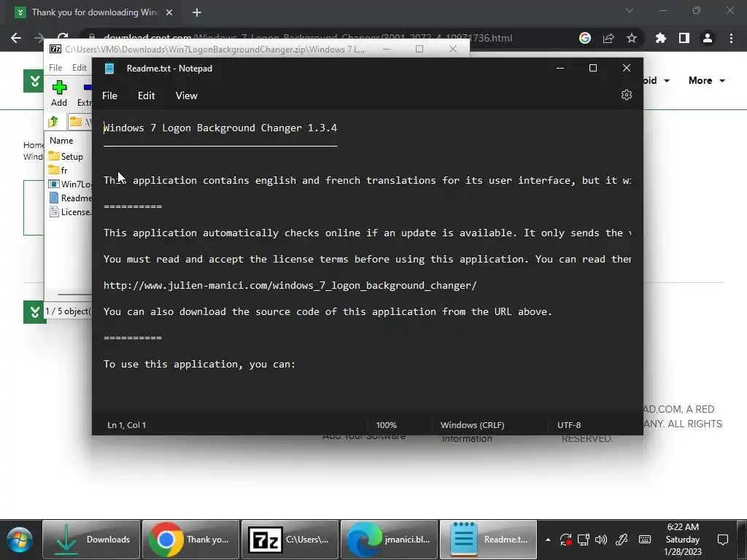Switch to Edge 'jmanici.bl...' taskbar button
The image size is (747, 560).
(x=389, y=539)
